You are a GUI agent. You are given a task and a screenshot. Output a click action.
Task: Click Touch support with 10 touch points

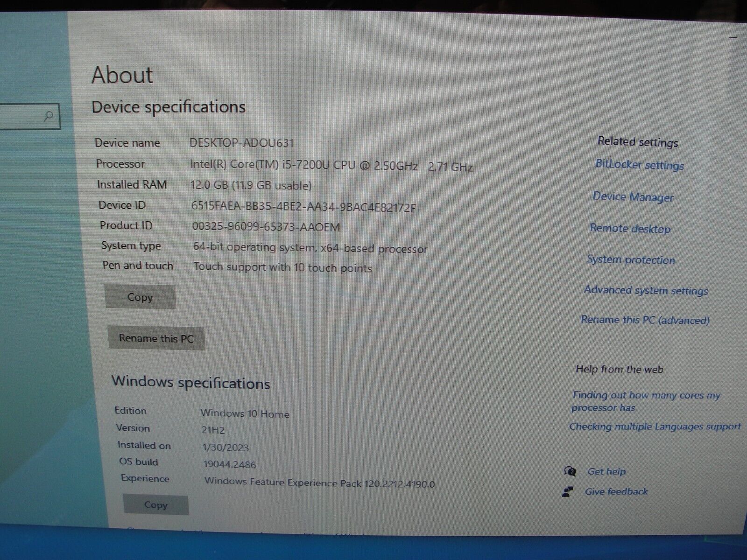(x=282, y=268)
